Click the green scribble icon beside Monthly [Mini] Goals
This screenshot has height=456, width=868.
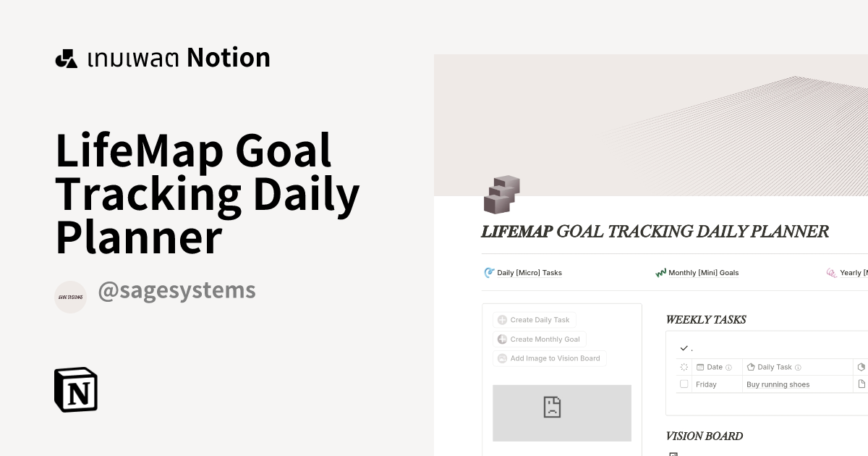660,273
